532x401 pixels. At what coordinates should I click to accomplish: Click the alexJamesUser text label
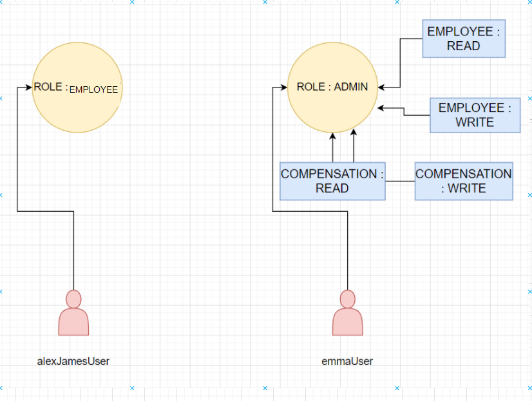click(73, 361)
